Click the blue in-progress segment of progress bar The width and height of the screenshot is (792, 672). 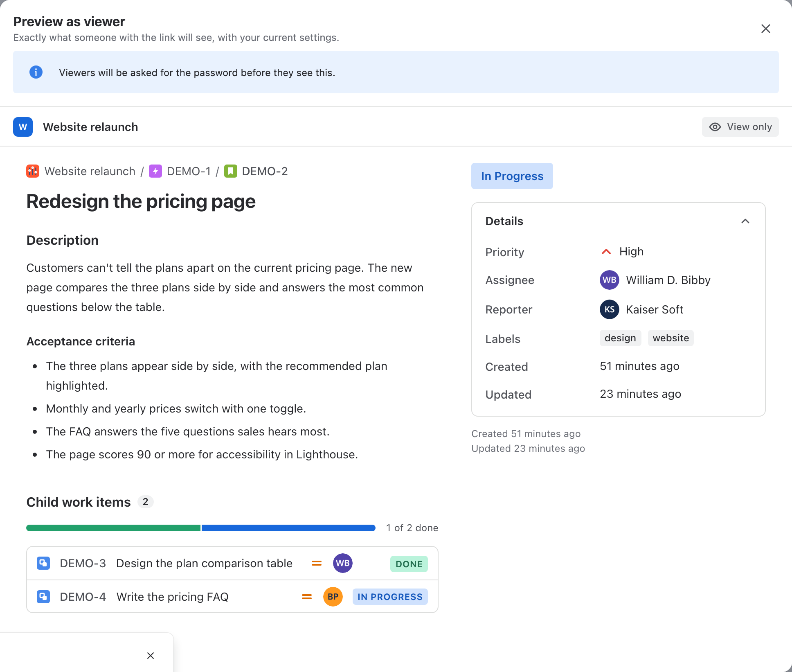click(288, 528)
